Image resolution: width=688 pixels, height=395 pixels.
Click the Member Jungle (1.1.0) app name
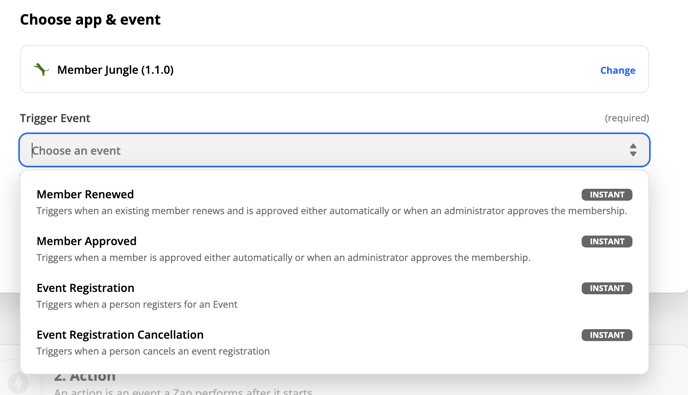pos(115,70)
